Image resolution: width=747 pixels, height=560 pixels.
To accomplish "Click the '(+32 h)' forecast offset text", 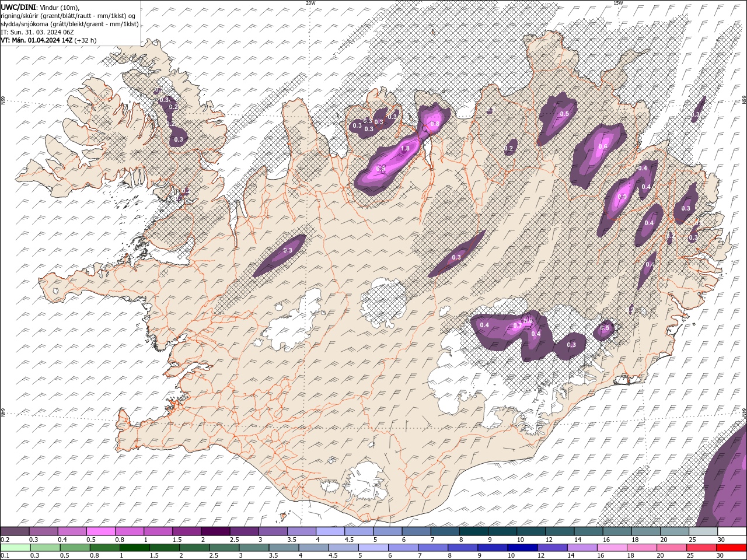I will pyautogui.click(x=85, y=40).
